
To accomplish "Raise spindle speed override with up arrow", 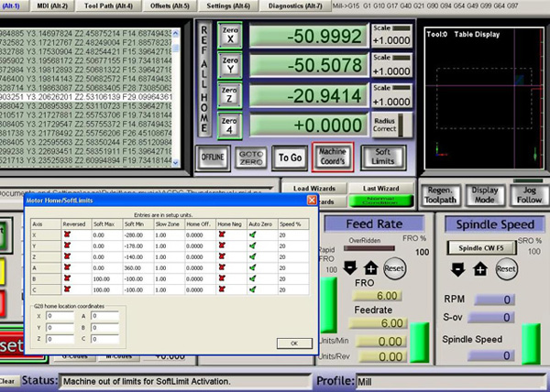I will pyautogui.click(x=480, y=269).
